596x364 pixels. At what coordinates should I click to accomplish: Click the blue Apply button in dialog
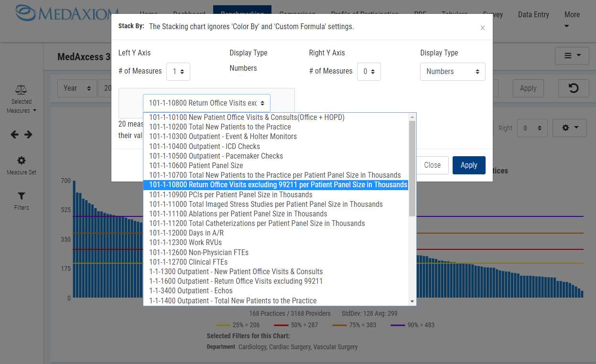point(468,165)
